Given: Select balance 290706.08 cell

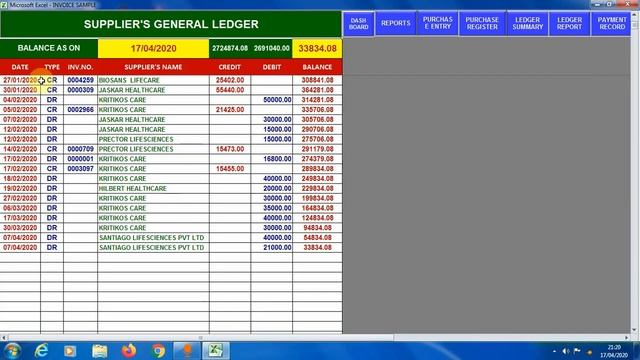Looking at the screenshot, I should click(x=317, y=129).
